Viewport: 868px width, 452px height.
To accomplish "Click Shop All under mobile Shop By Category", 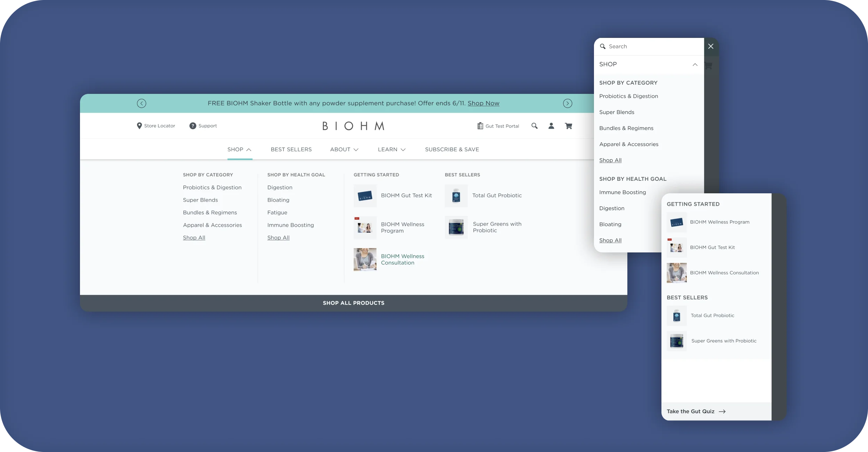I will [x=610, y=160].
